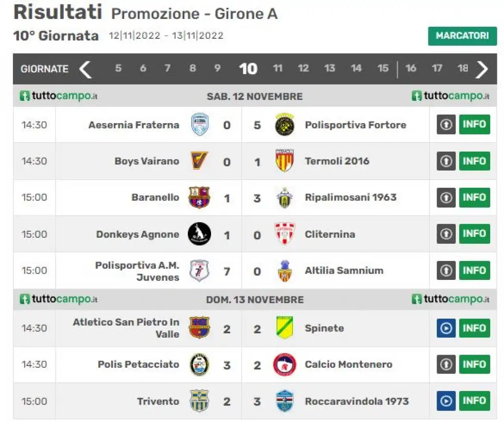504x422 pixels.
Task: Go to previous giornate with left chevron
Action: [85, 69]
